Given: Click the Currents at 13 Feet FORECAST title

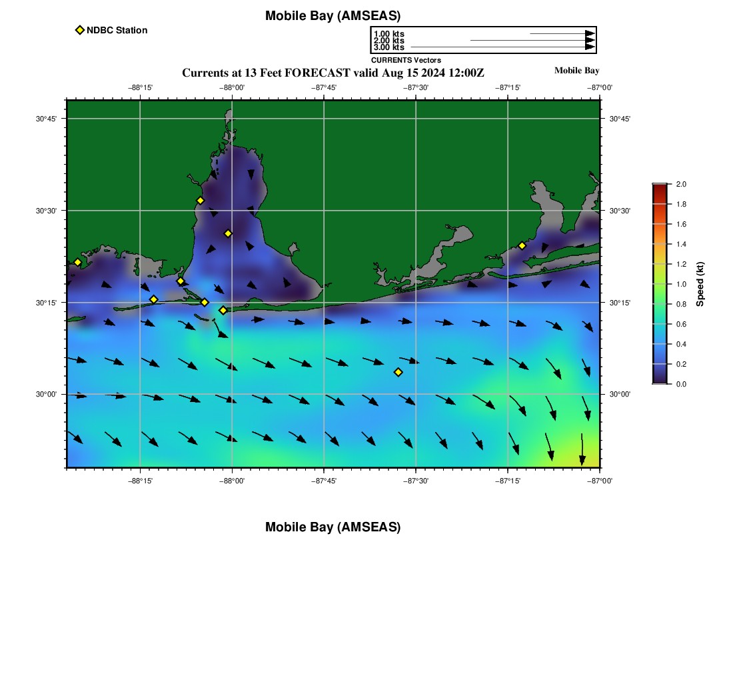Looking at the screenshot, I should [x=333, y=73].
